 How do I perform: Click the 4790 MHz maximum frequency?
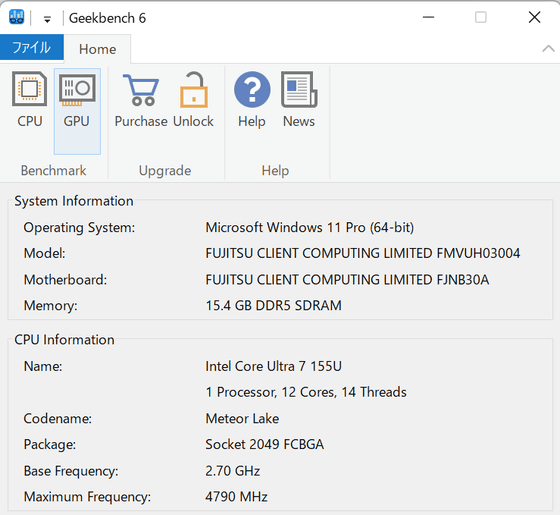(x=236, y=497)
